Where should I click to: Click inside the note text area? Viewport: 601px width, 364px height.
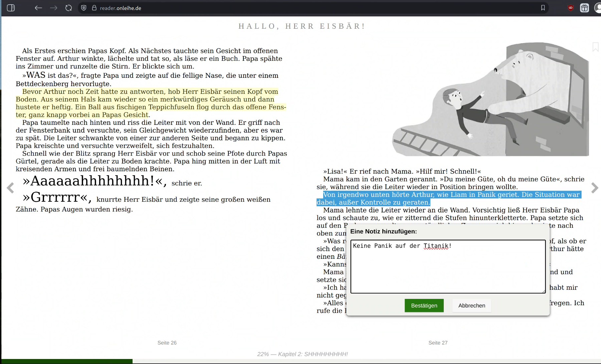pos(448,270)
